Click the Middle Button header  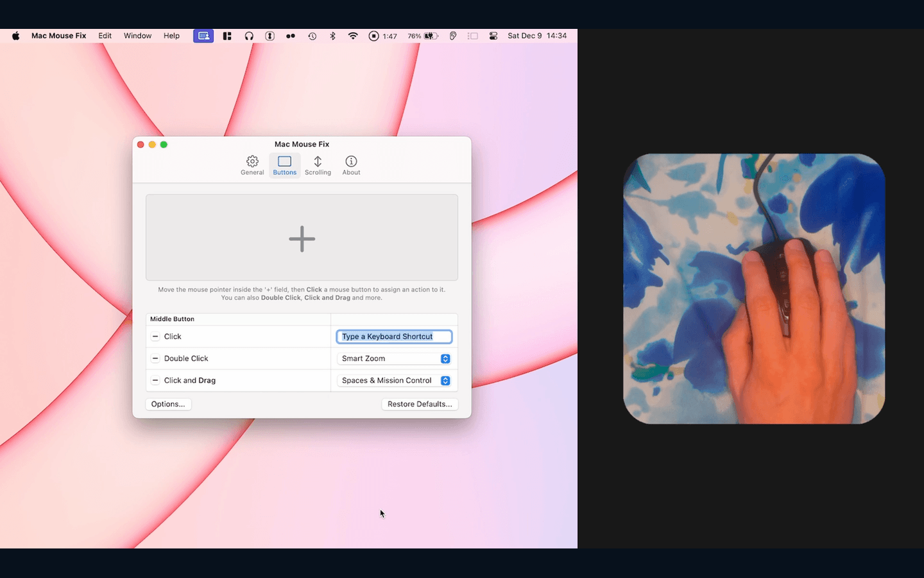(172, 319)
